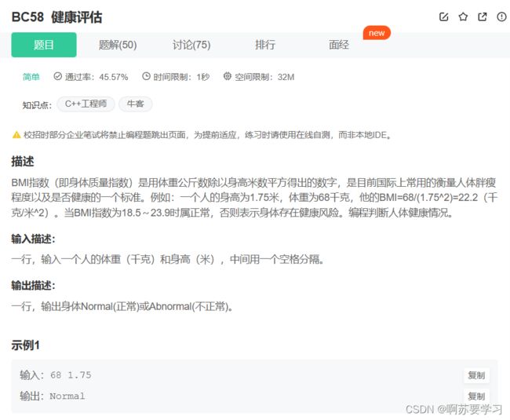Image resolution: width=510 pixels, height=420 pixels.
Task: Favorite the problem with the star icon
Action: point(463,16)
